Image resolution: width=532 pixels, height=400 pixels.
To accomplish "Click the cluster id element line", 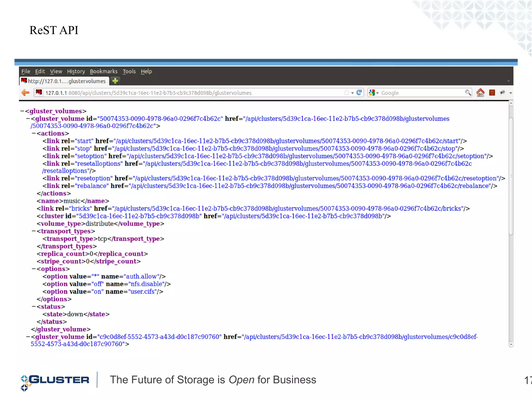I will (214, 216).
